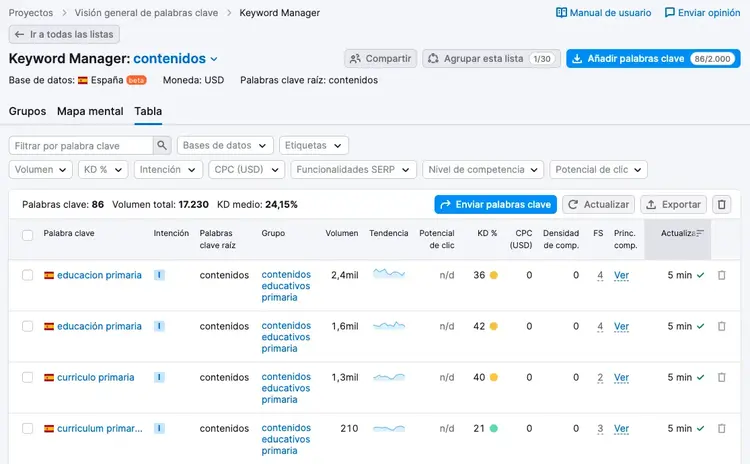The height and width of the screenshot is (464, 750).
Task: Click the trend sparkline for curriculo primaria
Action: [x=389, y=377]
